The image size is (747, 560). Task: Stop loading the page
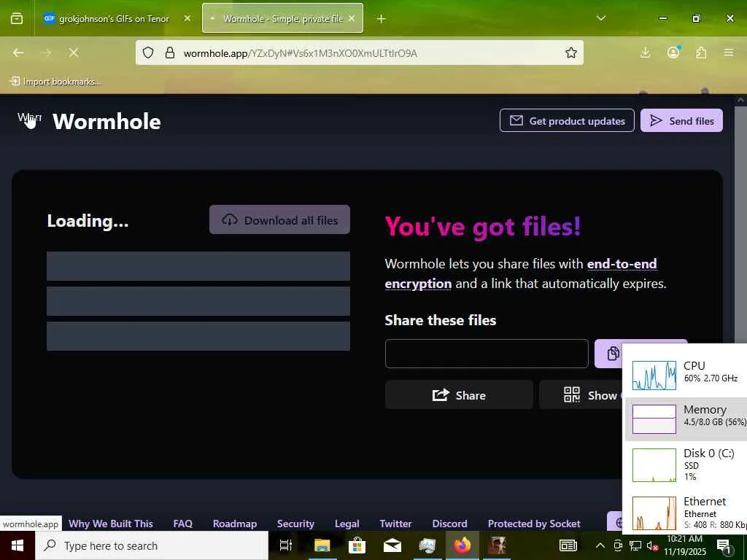click(74, 52)
